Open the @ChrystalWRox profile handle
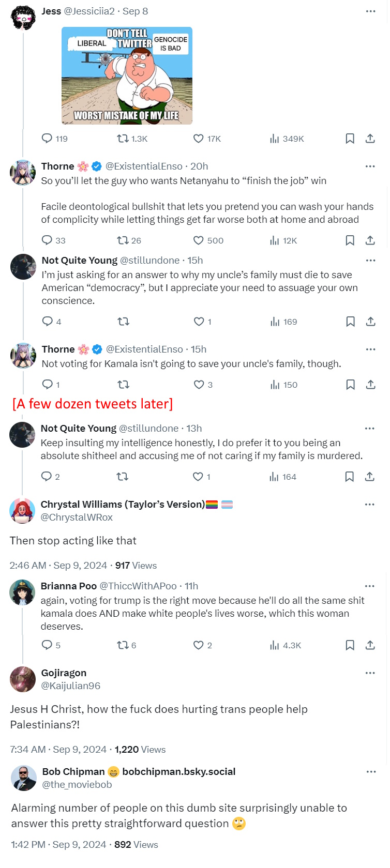The image size is (390, 868). [x=77, y=517]
